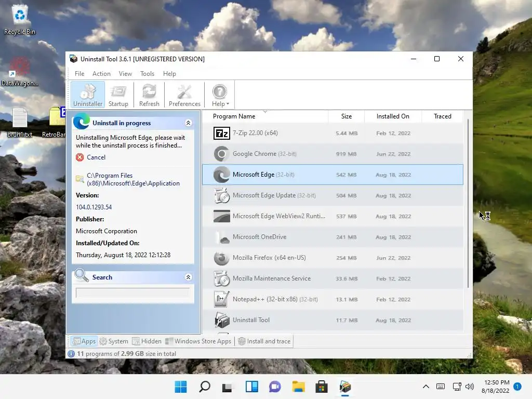Open the Install and trace tab
Viewport: 532px width, 399px height.
(x=264, y=341)
